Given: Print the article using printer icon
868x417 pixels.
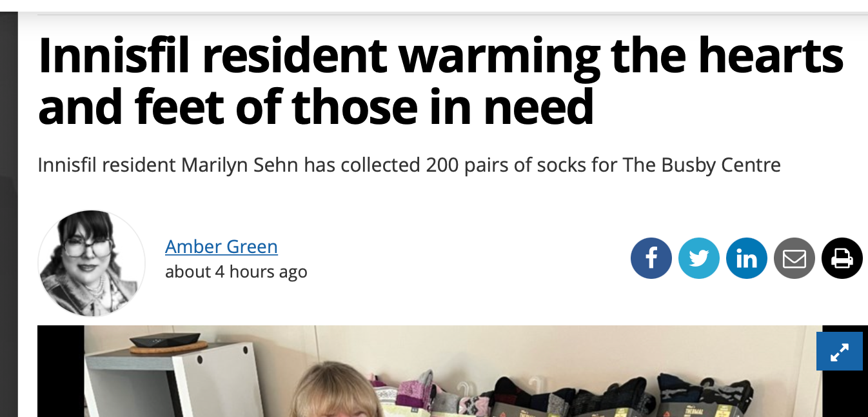Looking at the screenshot, I should tap(842, 258).
